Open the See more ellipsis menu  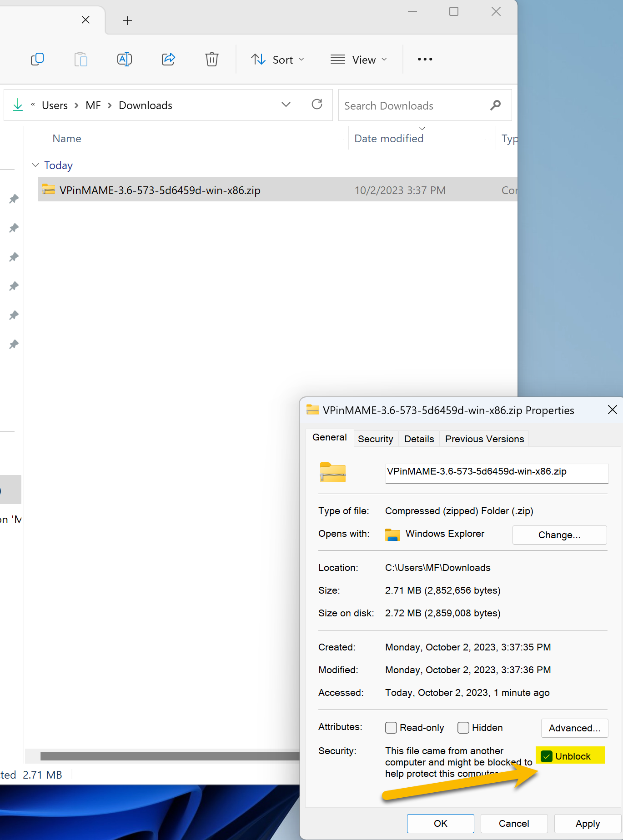coord(425,59)
